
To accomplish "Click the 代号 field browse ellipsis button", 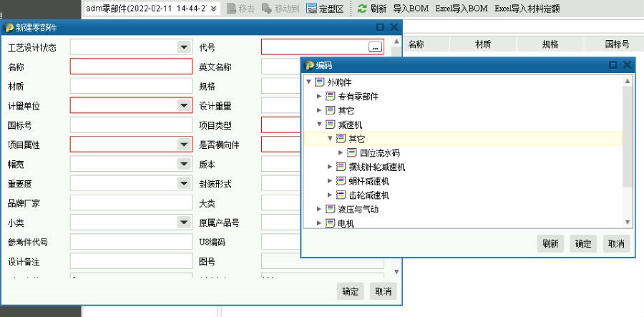I will coord(375,47).
